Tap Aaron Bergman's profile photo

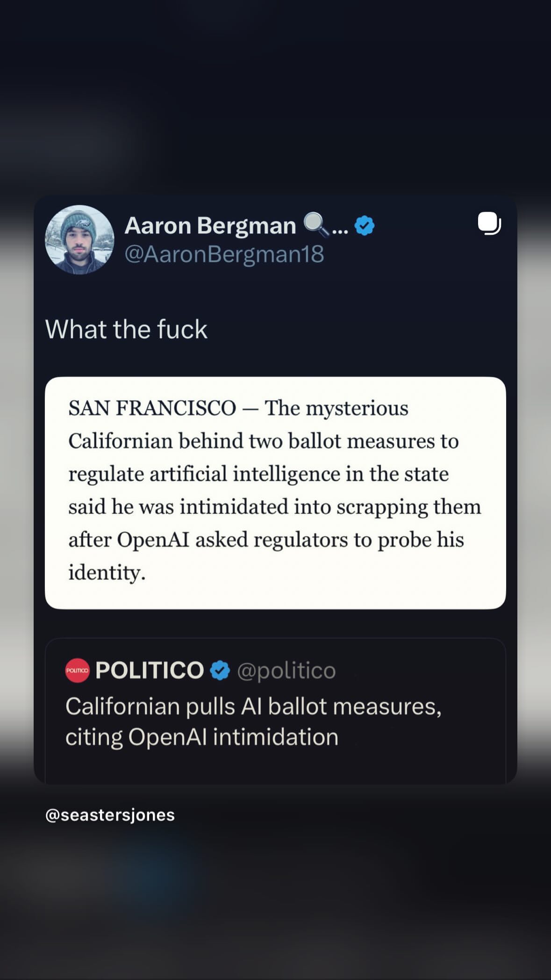(x=79, y=240)
